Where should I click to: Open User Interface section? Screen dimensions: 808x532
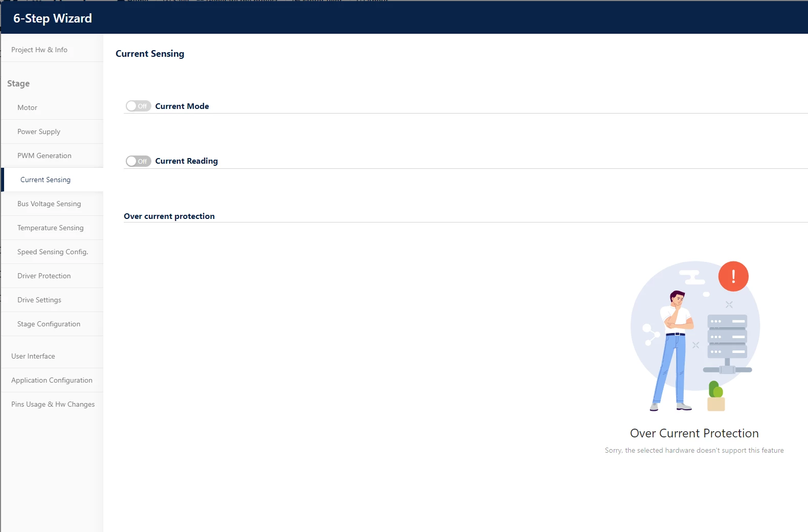point(52,356)
